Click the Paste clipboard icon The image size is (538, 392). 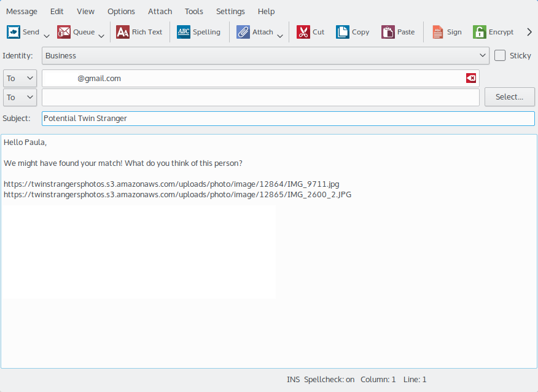coord(388,32)
